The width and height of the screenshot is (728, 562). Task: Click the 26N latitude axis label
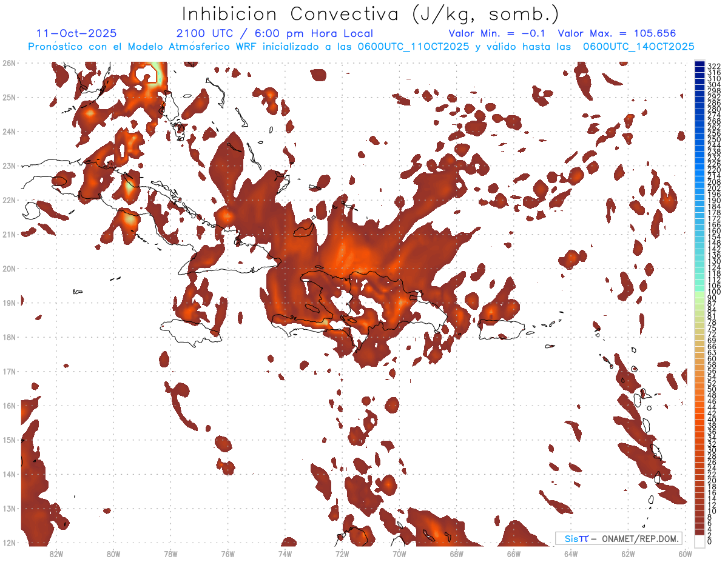click(9, 63)
